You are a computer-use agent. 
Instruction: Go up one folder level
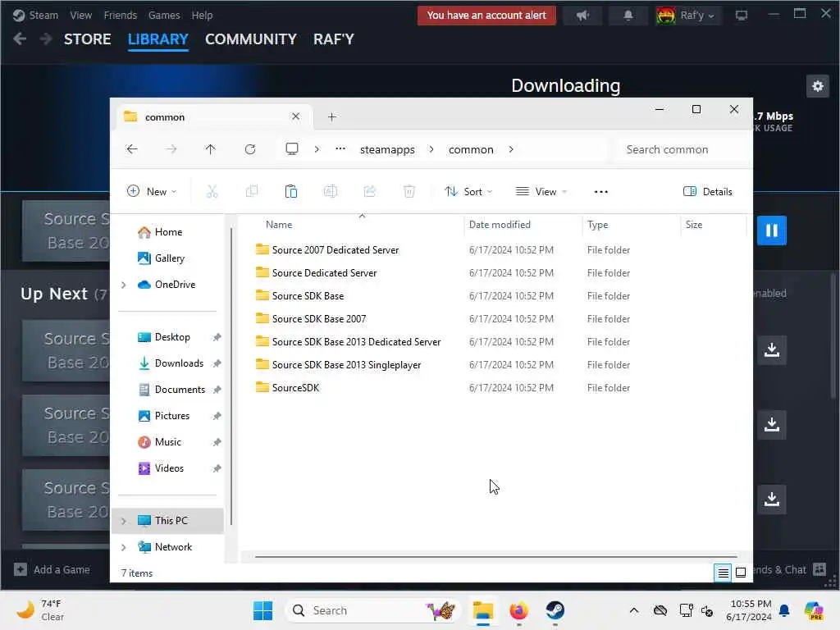tap(211, 149)
